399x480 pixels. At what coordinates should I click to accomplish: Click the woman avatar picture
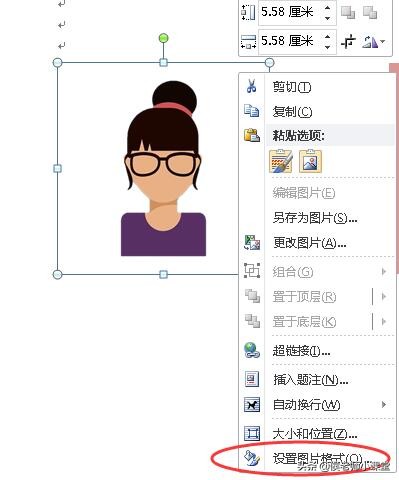pos(163,168)
